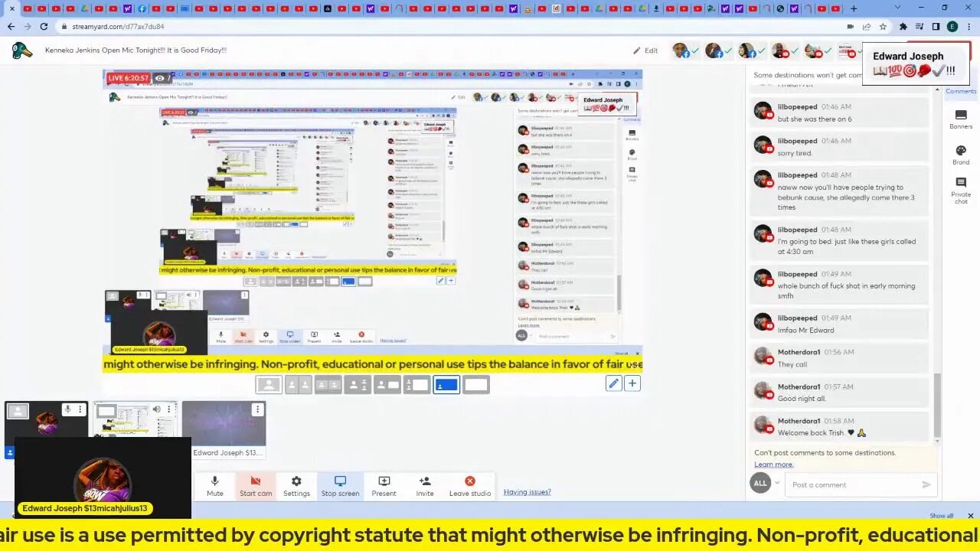Viewport: 980px width, 551px height.
Task: Add a new layout with plus icon
Action: click(632, 384)
